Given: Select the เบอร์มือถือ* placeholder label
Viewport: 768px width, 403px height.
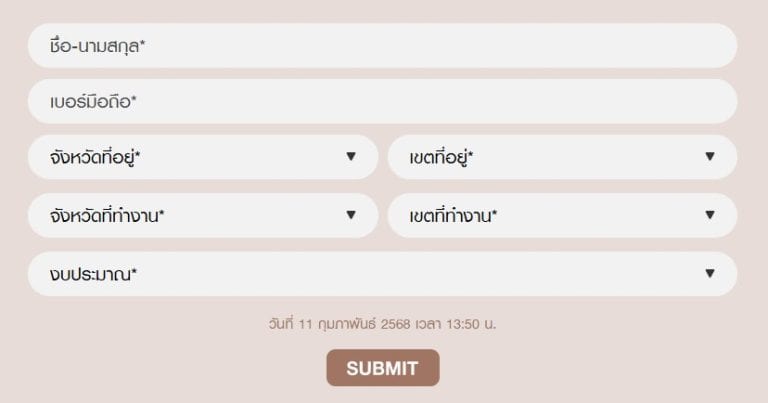Looking at the screenshot, I should (93, 101).
